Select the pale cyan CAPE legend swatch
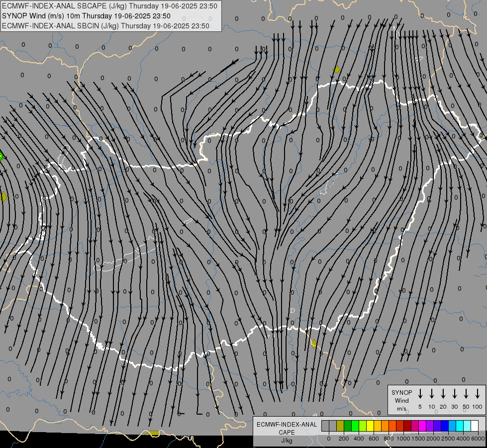487x448 pixels. pos(467,426)
